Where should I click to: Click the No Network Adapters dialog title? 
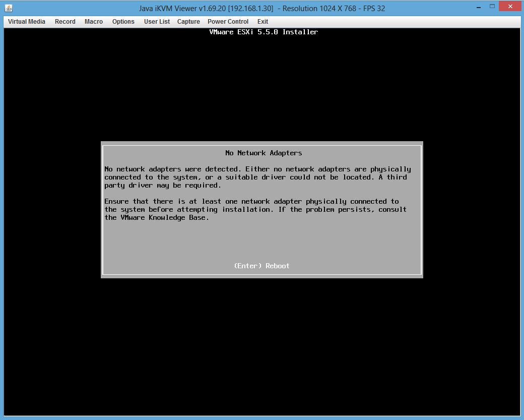pos(264,153)
